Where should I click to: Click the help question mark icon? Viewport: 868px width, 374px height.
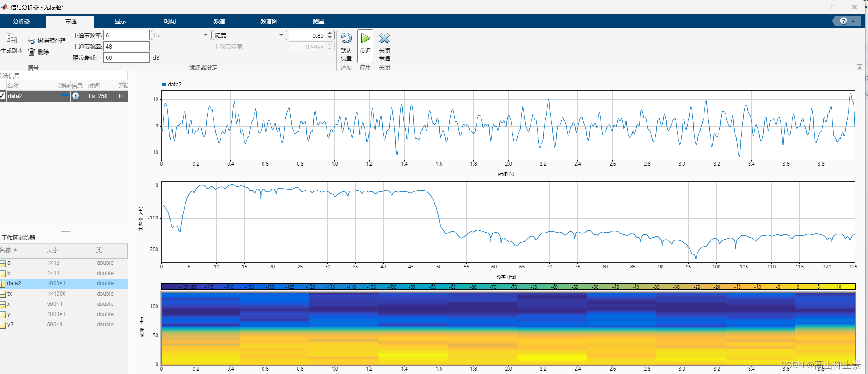click(x=843, y=21)
